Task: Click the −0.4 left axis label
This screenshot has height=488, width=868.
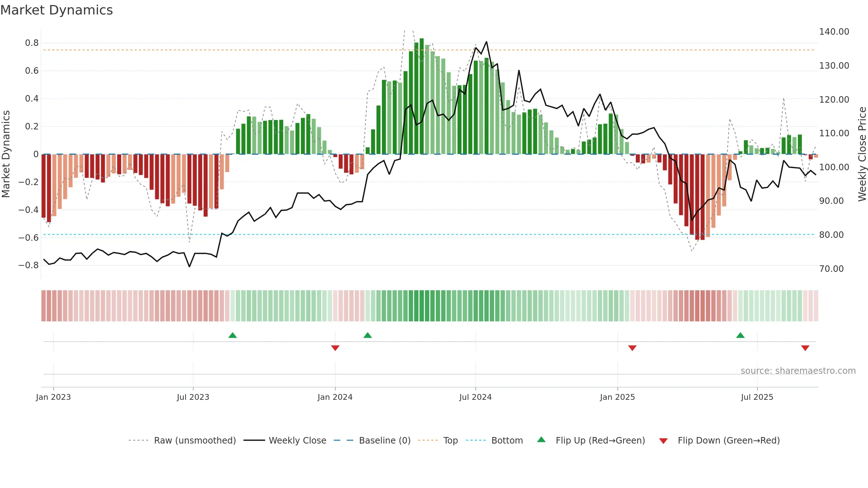Action: tap(29, 210)
